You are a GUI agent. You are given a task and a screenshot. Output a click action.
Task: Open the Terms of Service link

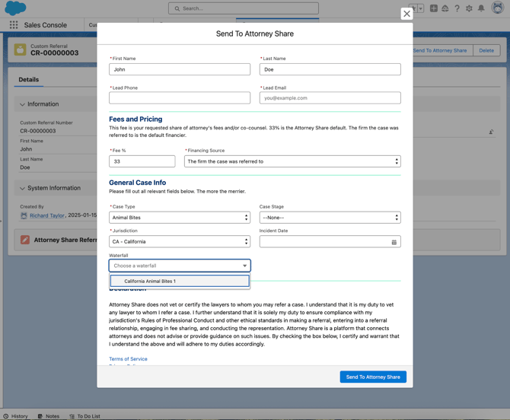(x=128, y=359)
